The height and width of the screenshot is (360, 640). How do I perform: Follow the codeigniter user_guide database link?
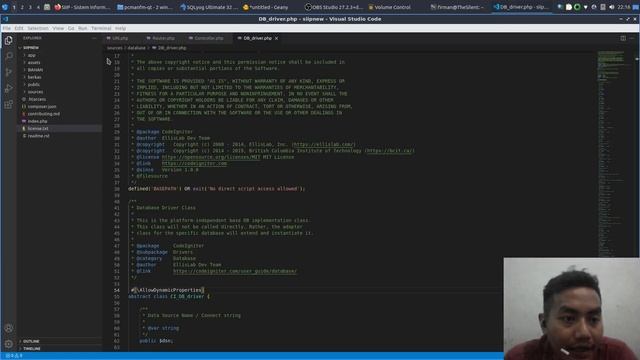point(235,271)
